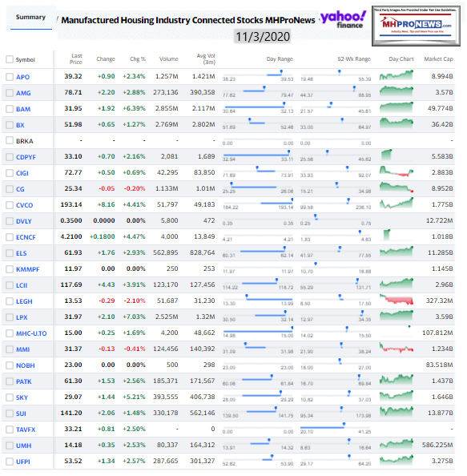Sort by Market Cap column header

[438, 58]
